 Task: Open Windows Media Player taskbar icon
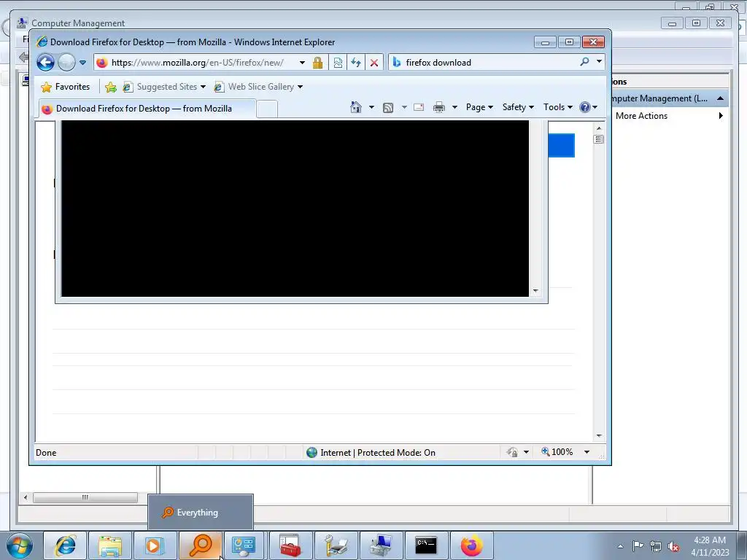[155, 545]
